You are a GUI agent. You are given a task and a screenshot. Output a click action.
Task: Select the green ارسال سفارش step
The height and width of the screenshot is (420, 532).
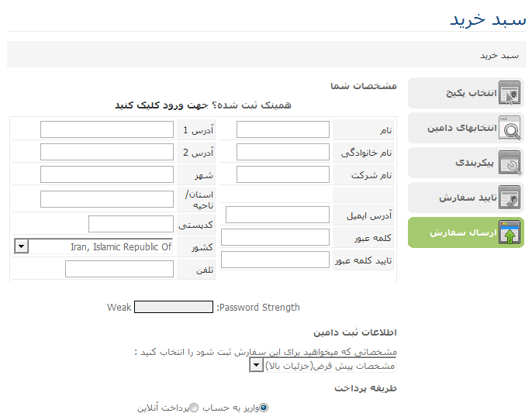tap(466, 232)
